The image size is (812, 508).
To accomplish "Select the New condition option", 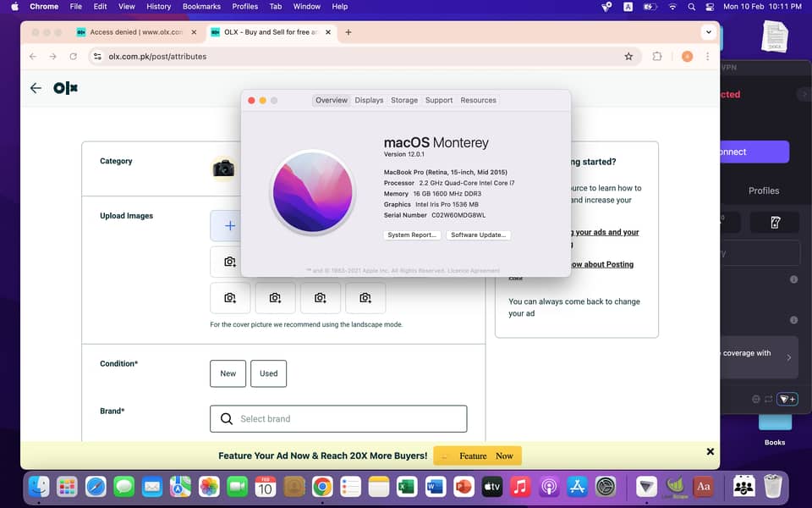I will coord(228,373).
